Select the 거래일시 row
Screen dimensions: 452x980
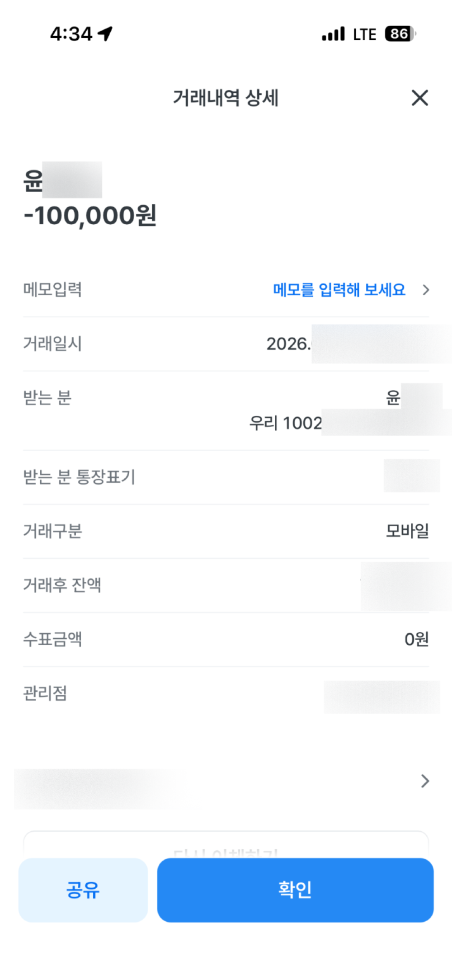click(x=226, y=344)
